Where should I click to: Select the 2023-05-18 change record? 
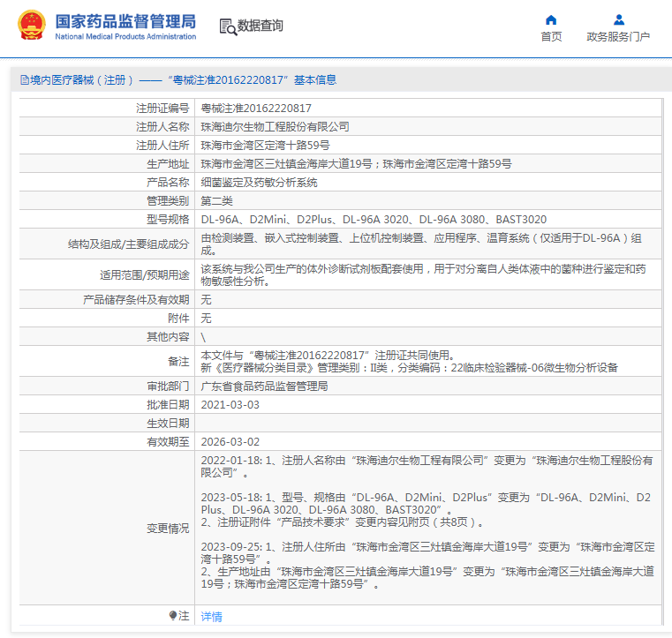coord(426,509)
